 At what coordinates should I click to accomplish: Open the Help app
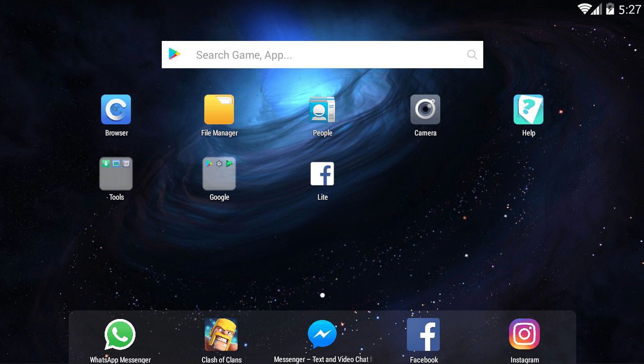pos(528,109)
